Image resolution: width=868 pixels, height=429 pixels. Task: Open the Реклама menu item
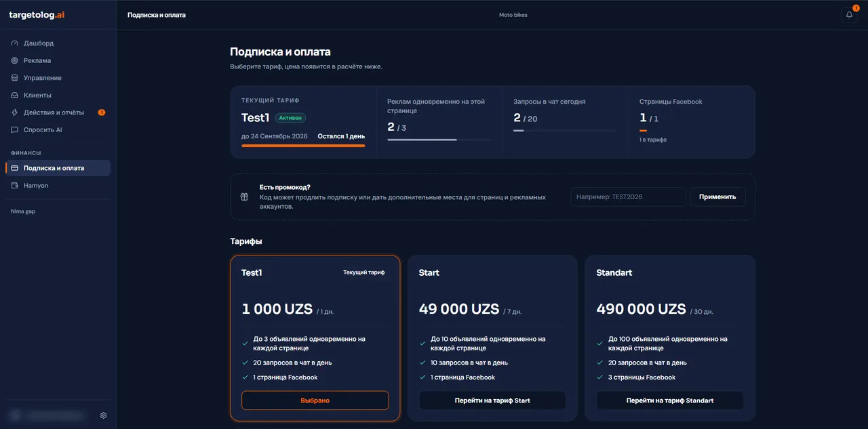click(x=58, y=60)
